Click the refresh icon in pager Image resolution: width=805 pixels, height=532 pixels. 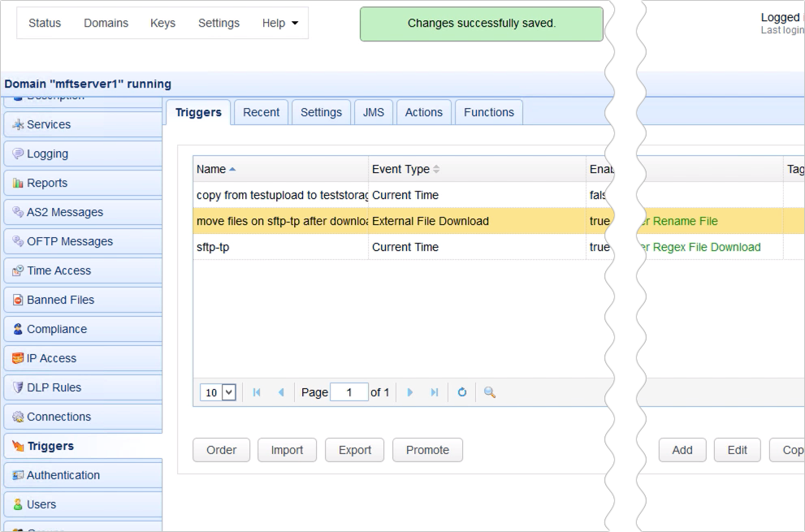click(x=462, y=392)
